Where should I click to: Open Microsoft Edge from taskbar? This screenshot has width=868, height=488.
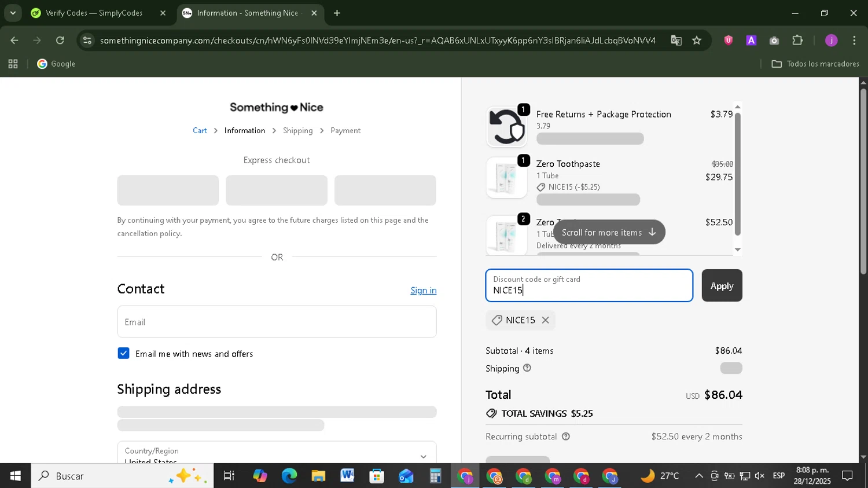[x=289, y=476]
